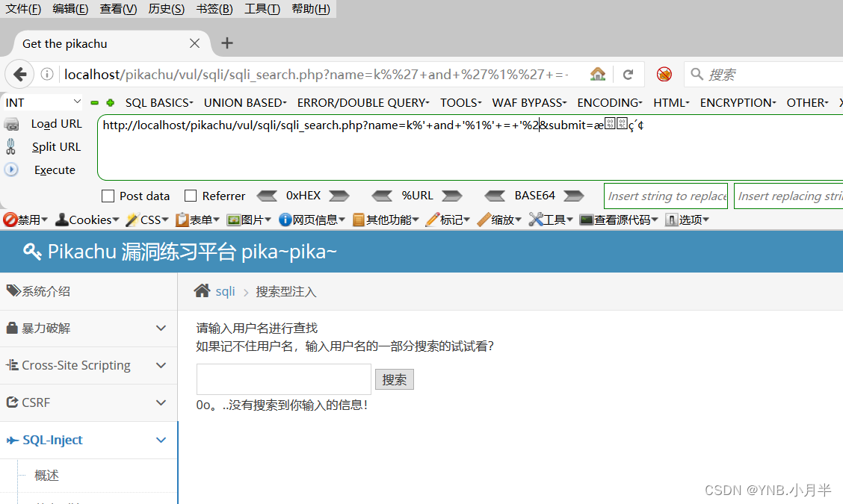This screenshot has width=843, height=504.
Task: Click the Execute play icon
Action: (x=11, y=169)
